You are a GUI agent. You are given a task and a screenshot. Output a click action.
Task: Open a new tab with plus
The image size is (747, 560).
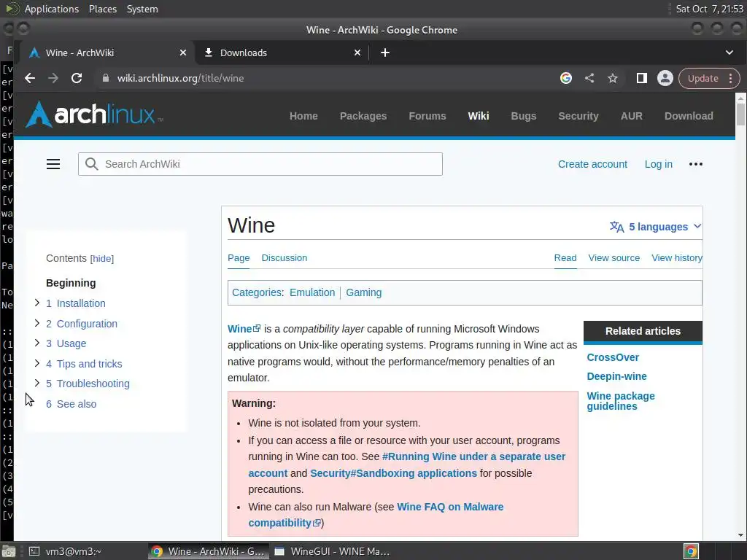tap(385, 52)
